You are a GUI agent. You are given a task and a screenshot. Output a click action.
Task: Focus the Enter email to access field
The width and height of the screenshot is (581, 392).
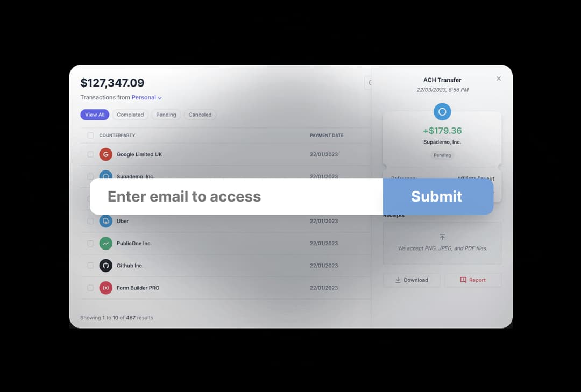coord(236,196)
